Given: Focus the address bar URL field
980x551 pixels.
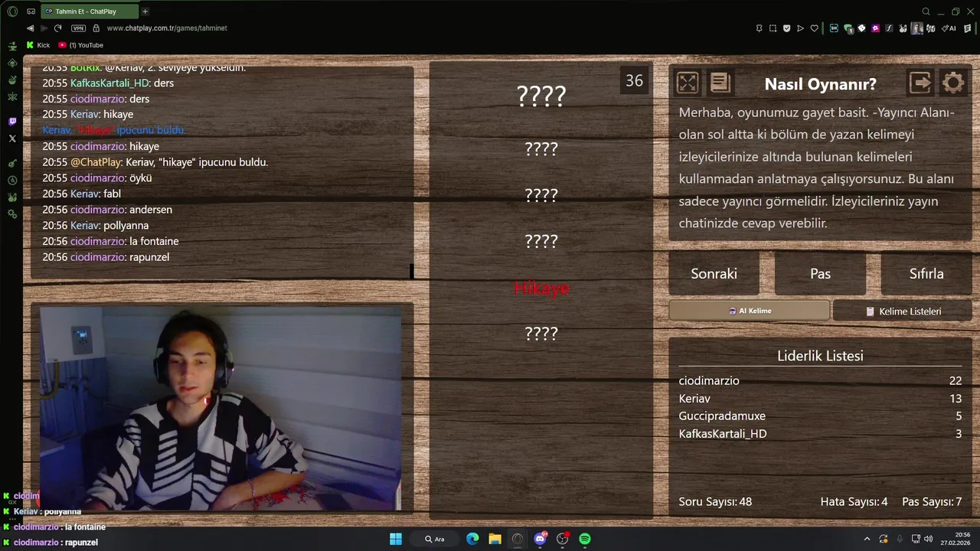Looking at the screenshot, I should pos(167,28).
